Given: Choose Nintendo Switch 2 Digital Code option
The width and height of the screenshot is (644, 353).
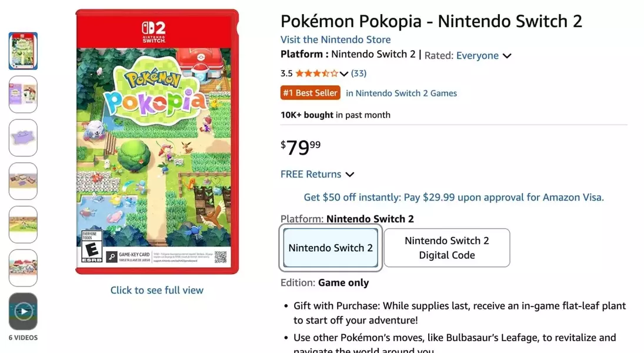Looking at the screenshot, I should [x=447, y=248].
